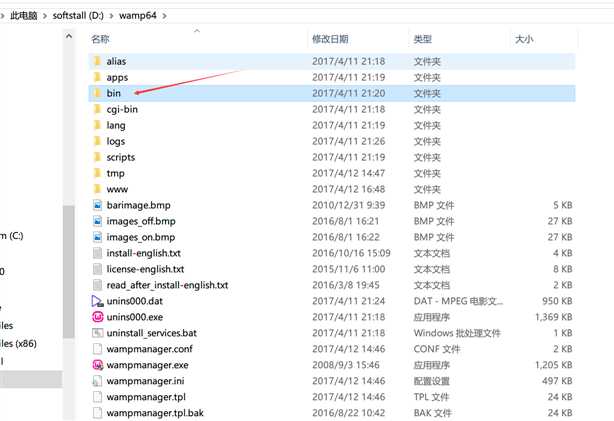Click the tmp folder icon
614x421 pixels.
(98, 173)
